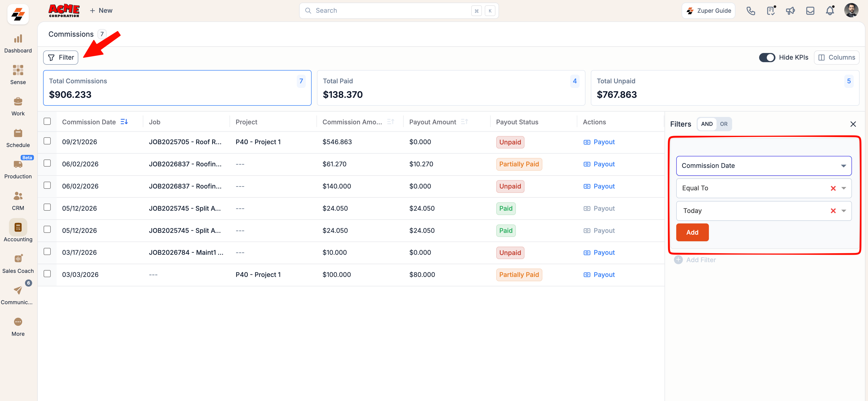Switch filter logic to AND
Viewport: 868px width, 401px height.
coord(707,124)
